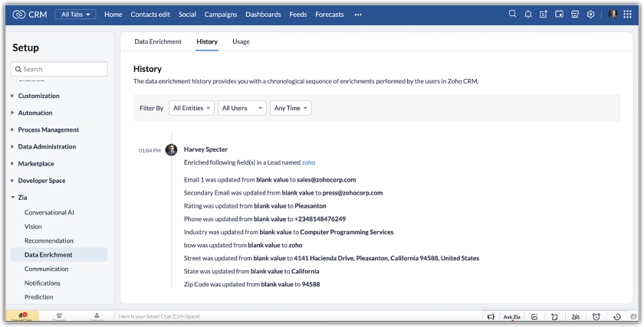
Task: Open the global search icon in top bar
Action: coord(512,15)
